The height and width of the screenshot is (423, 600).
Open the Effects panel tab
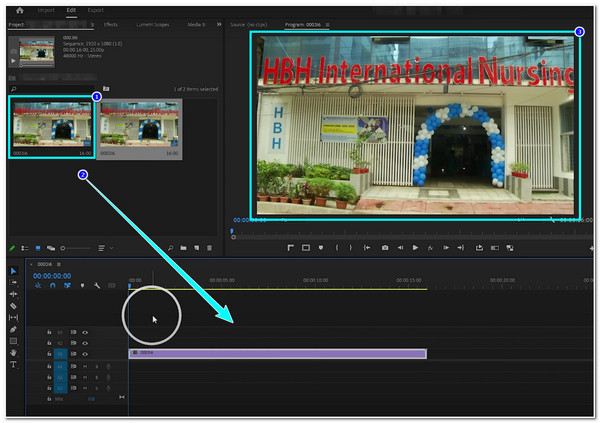(x=111, y=24)
